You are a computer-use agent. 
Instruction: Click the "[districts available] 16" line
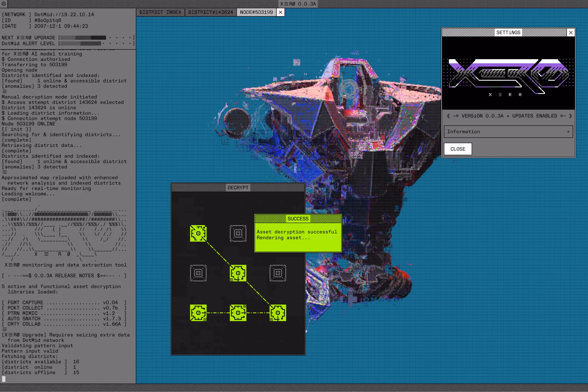click(x=40, y=362)
